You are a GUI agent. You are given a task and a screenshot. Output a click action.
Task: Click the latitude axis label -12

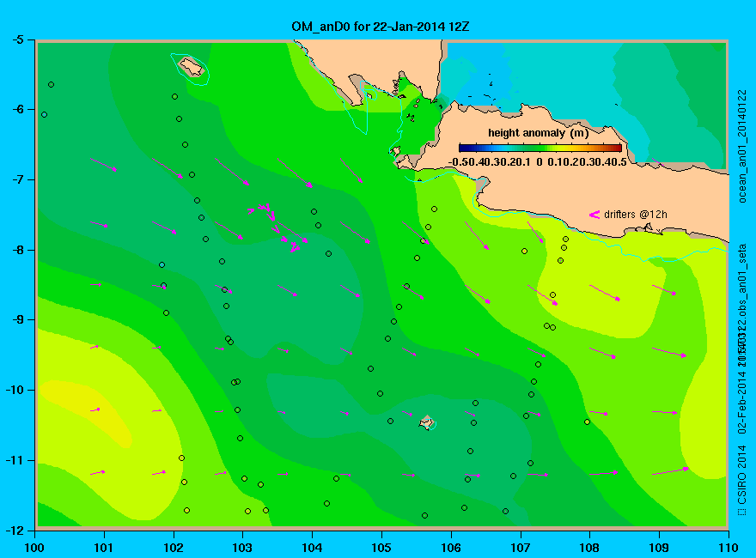pos(15,530)
